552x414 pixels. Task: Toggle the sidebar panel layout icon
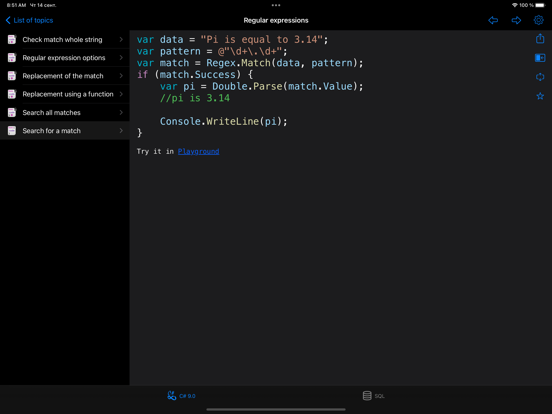point(540,58)
